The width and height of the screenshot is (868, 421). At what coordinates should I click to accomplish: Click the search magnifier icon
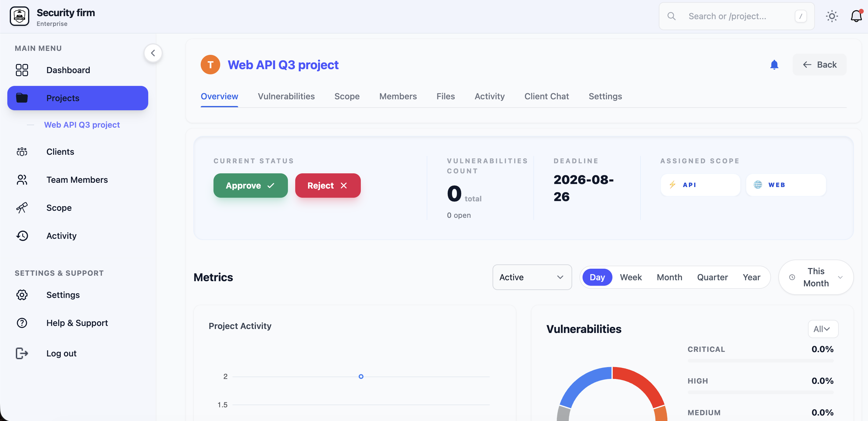[671, 16]
